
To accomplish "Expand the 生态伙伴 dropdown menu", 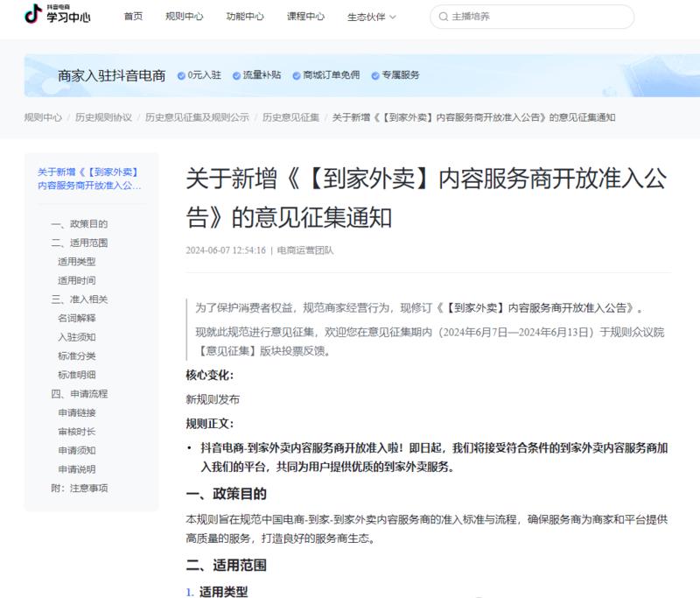I will 371,17.
